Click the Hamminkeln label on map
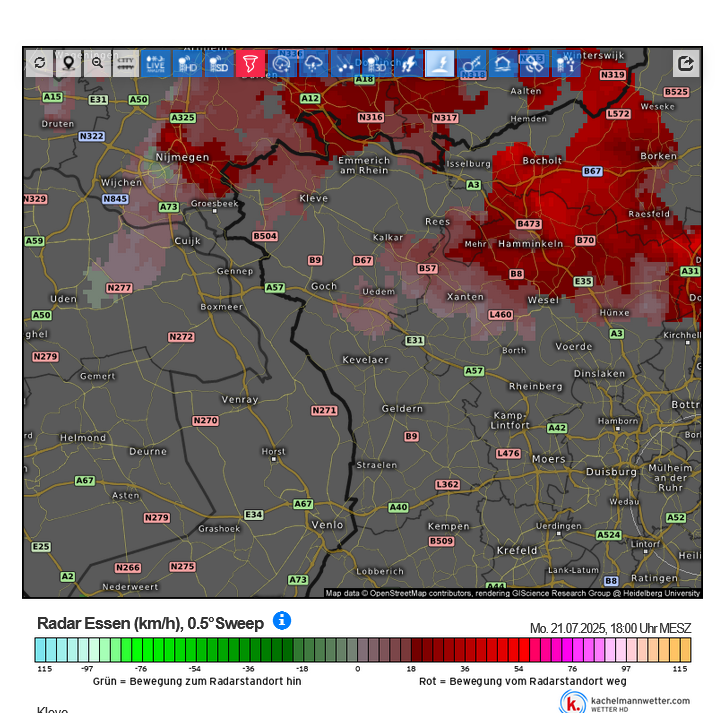 click(531, 243)
